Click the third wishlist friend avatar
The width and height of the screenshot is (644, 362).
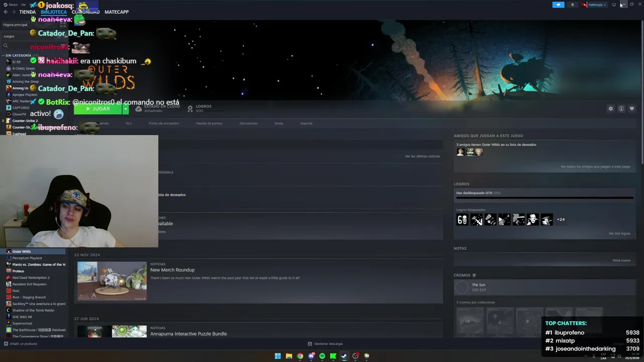click(x=479, y=152)
